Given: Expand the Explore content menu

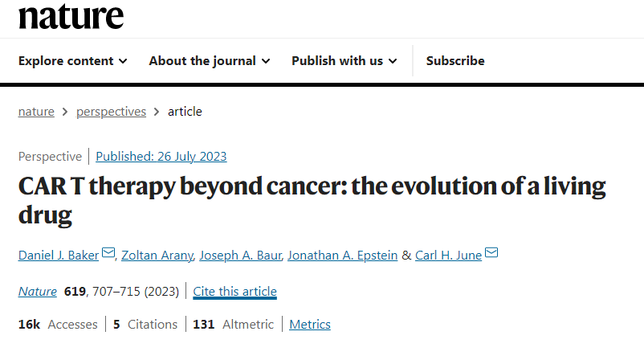Looking at the screenshot, I should point(72,61).
